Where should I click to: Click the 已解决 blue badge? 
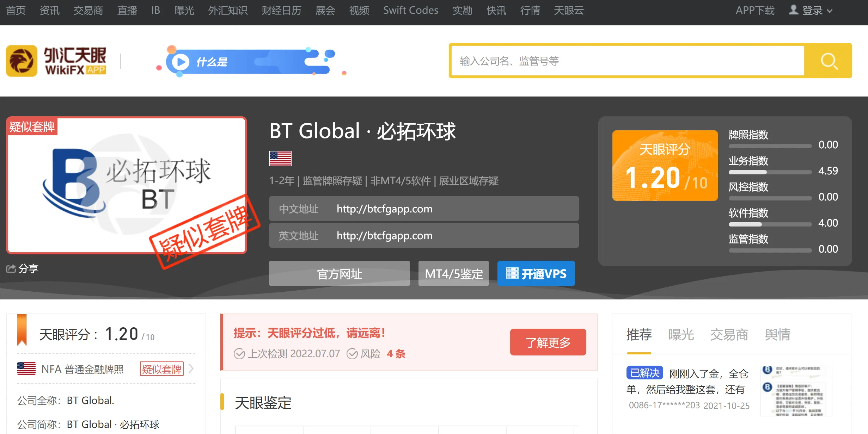(645, 373)
